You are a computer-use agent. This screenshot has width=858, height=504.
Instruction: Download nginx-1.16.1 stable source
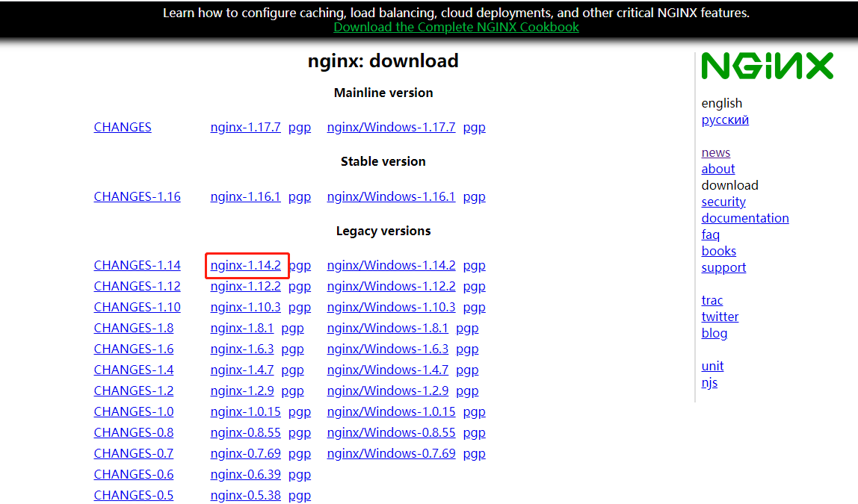pyautogui.click(x=245, y=197)
